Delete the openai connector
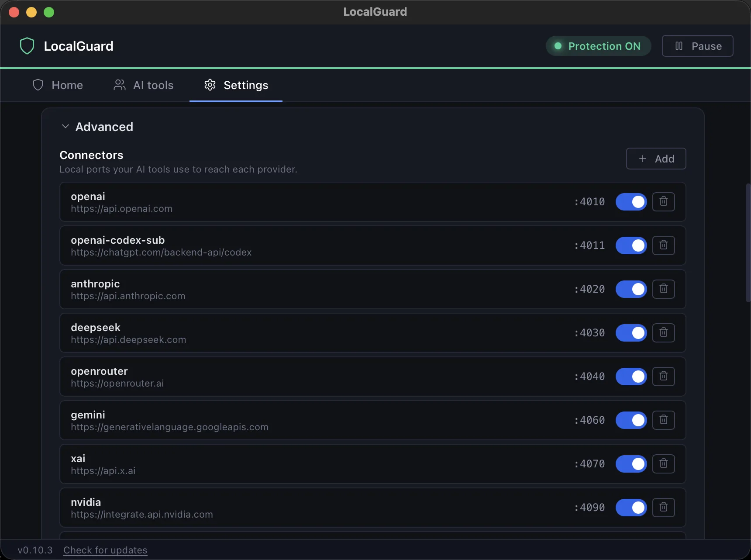This screenshot has width=751, height=560. (663, 201)
